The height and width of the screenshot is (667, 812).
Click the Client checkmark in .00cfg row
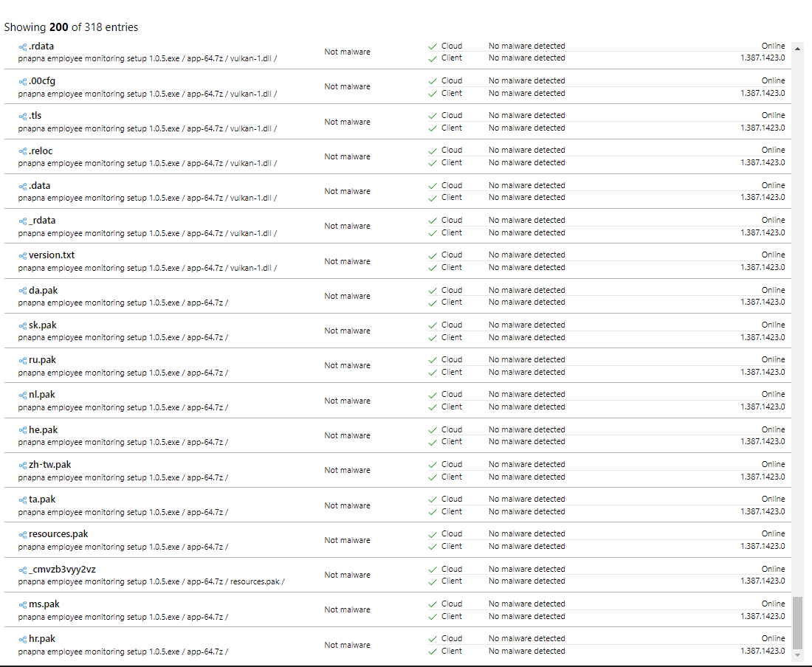tap(433, 94)
